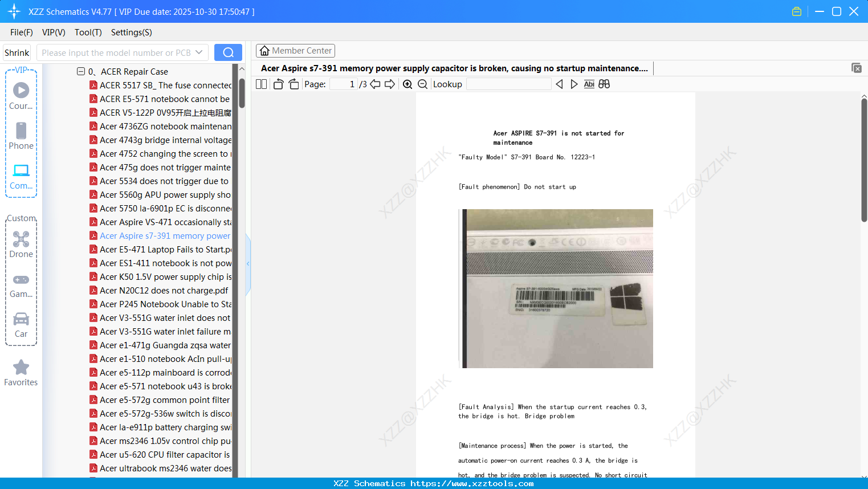Open the File(F) menu
This screenshot has width=868, height=489.
click(22, 32)
